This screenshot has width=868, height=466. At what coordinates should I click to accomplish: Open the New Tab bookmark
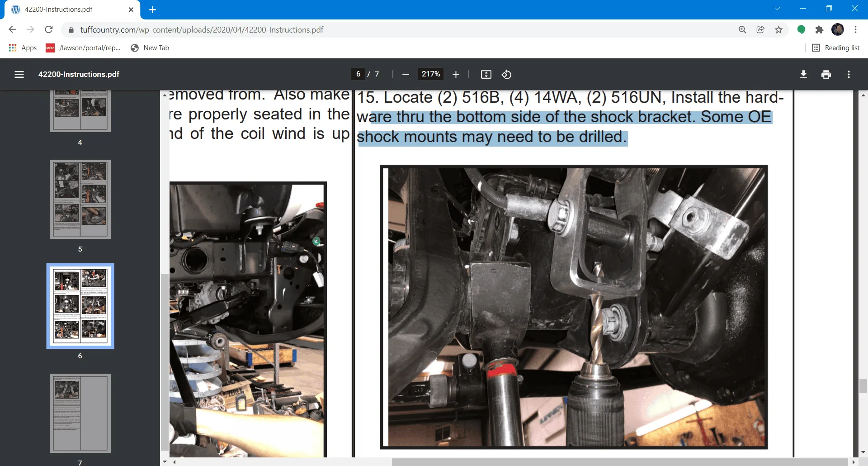point(150,48)
